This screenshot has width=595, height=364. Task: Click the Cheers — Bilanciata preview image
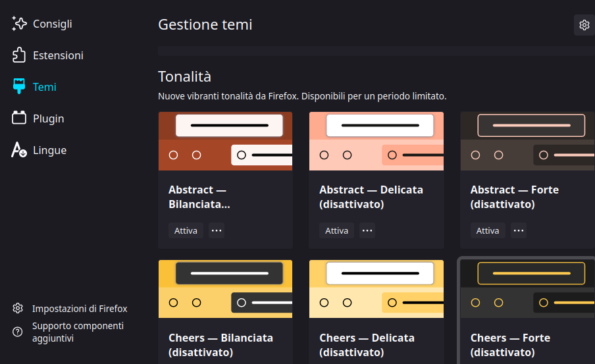[x=225, y=289]
